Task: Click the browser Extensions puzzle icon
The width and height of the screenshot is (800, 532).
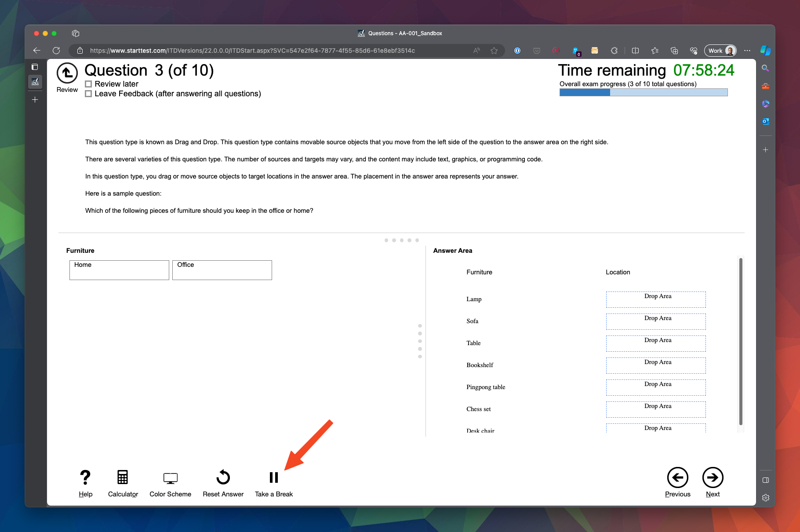Action: (x=614, y=51)
